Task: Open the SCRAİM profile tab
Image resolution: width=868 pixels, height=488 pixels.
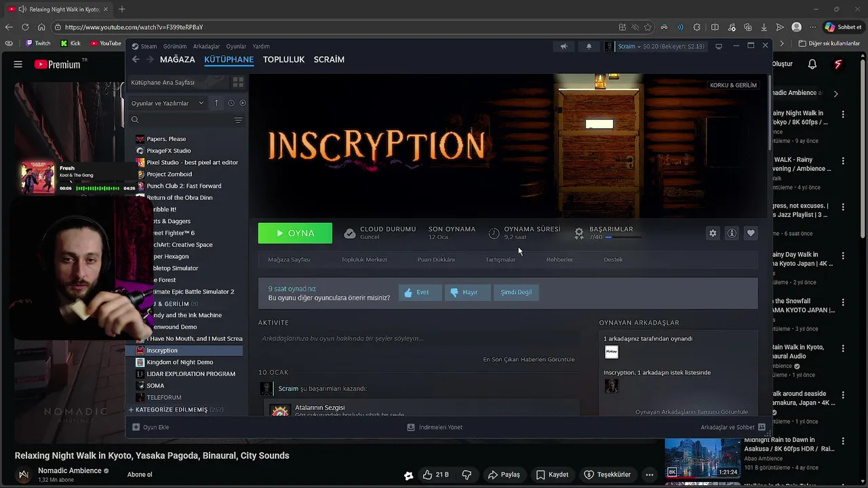Action: pyautogui.click(x=329, y=60)
